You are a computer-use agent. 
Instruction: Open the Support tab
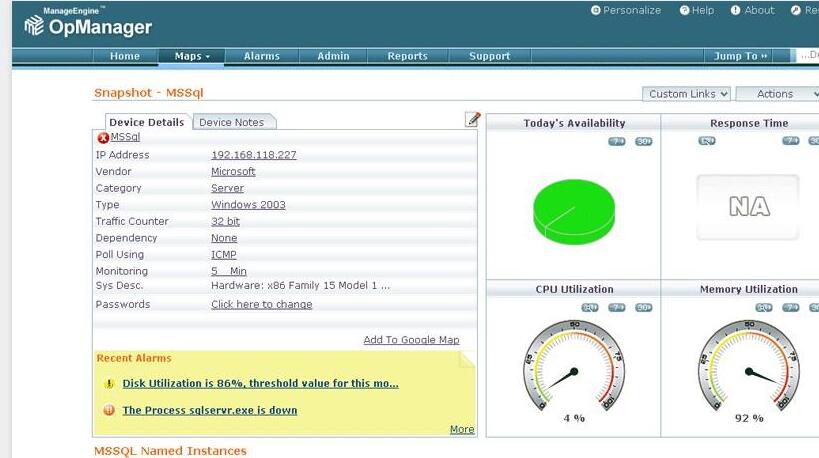click(x=489, y=56)
